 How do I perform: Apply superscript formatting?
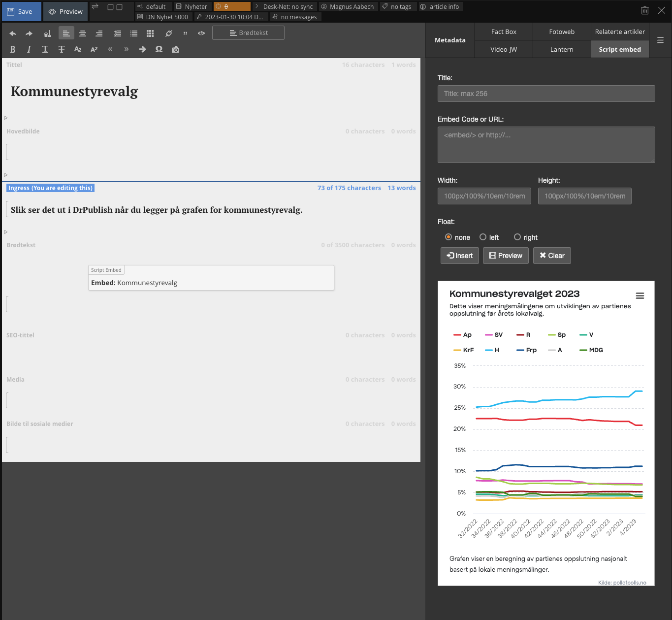(94, 49)
